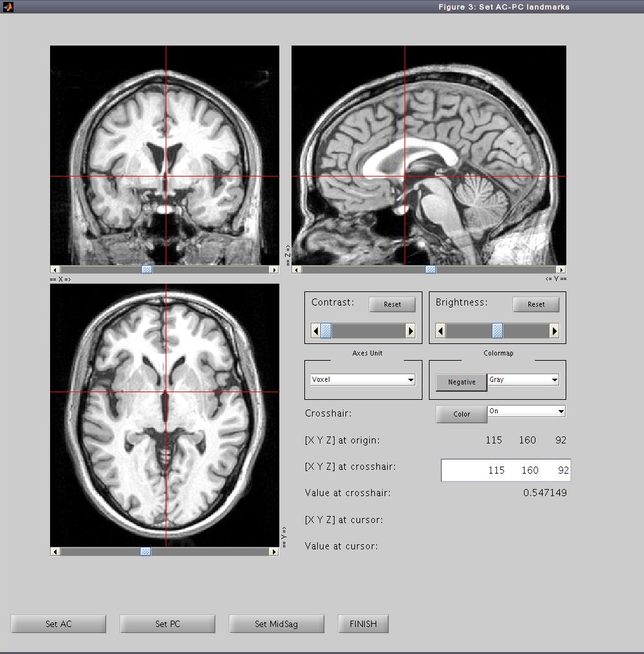Click the Contrast slider right arrow

(410, 331)
